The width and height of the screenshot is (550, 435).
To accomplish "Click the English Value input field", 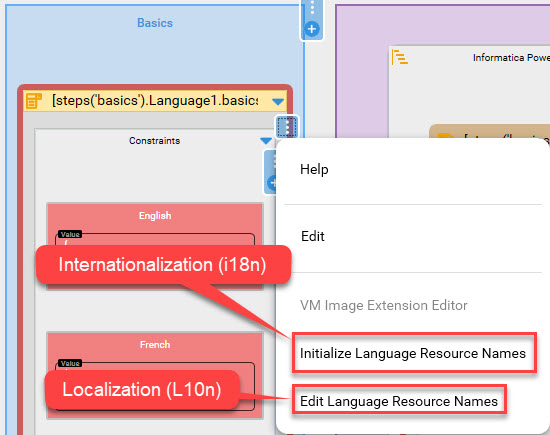I will pyautogui.click(x=155, y=239).
